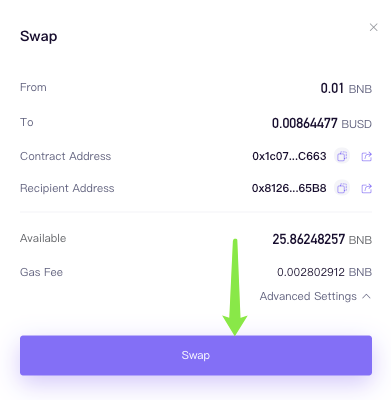Open contract address in block explorer

coord(367,156)
